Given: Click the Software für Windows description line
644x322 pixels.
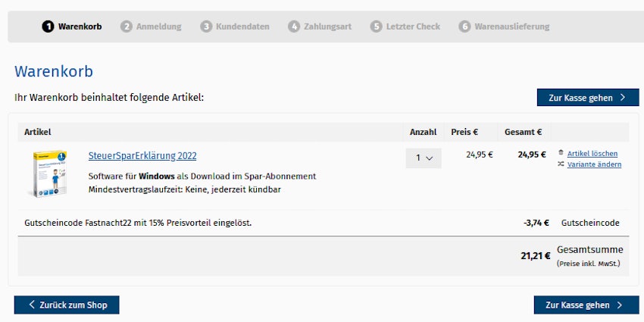Looking at the screenshot, I should click(202, 177).
